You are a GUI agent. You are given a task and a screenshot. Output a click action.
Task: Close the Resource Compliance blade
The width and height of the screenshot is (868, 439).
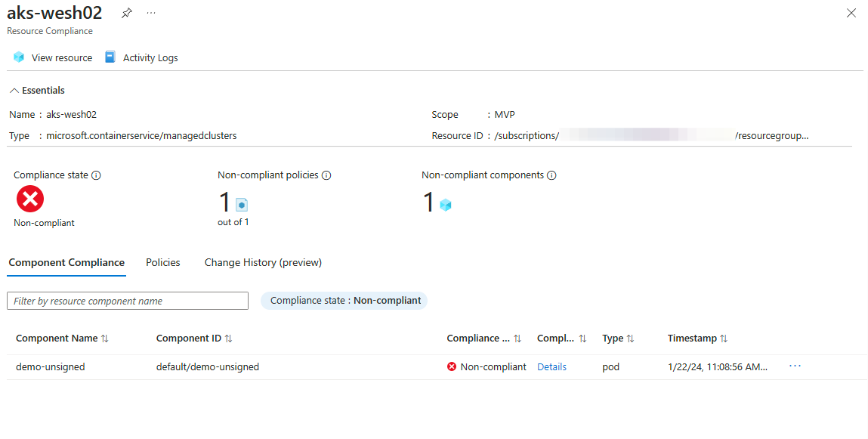coord(851,13)
